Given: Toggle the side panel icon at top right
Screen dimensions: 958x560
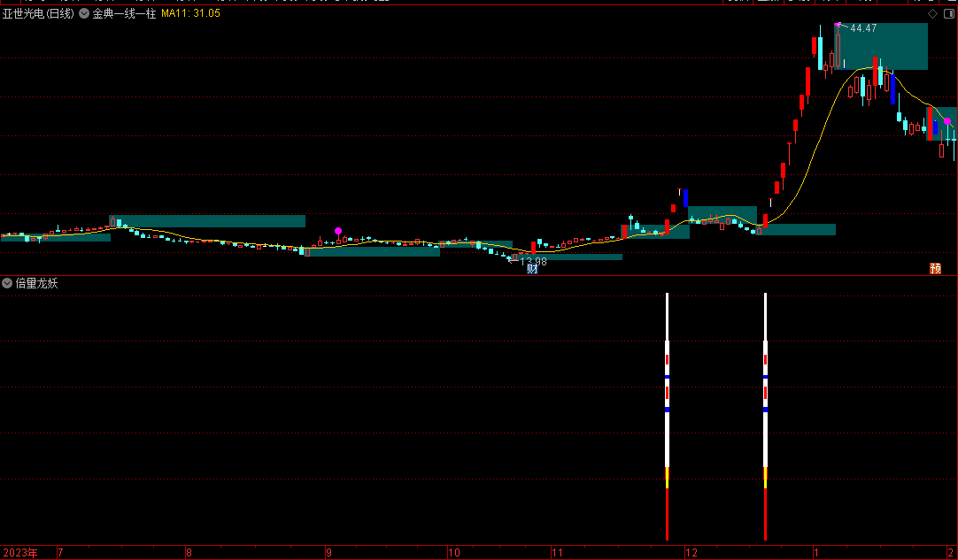Looking at the screenshot, I should pyautogui.click(x=949, y=13).
